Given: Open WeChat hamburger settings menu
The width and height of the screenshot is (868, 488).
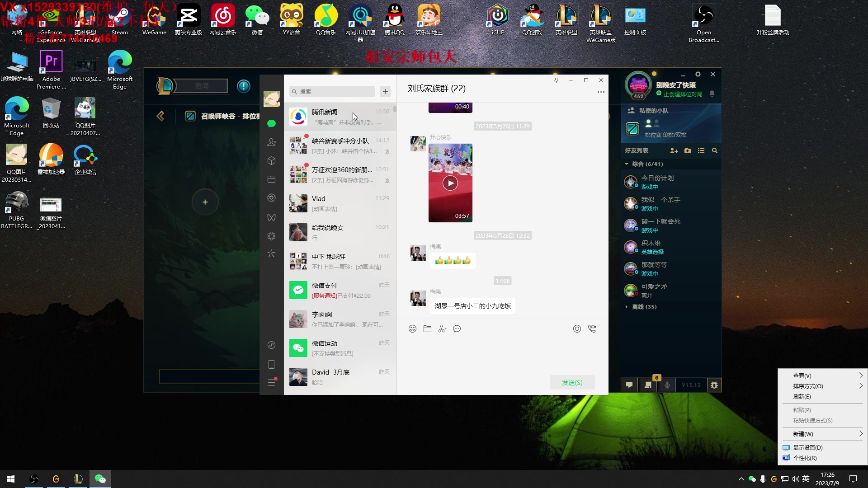Looking at the screenshot, I should click(271, 383).
